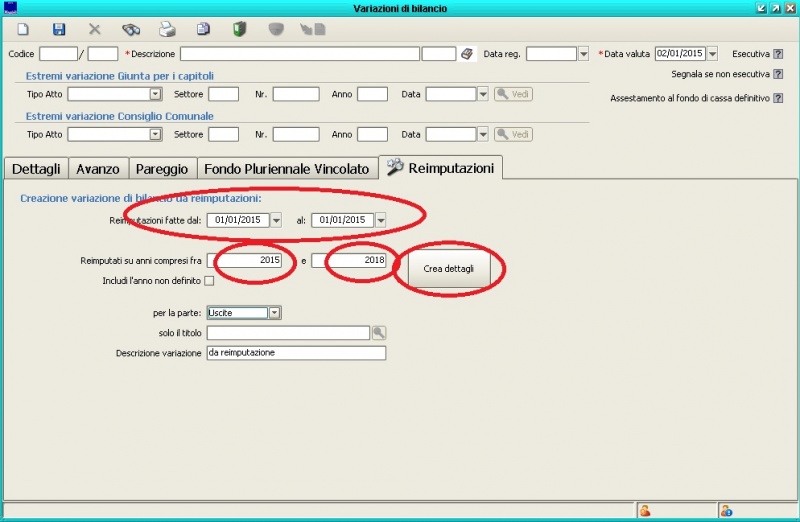This screenshot has height=522, width=800.
Task: Toggle the Esecutiva checkbox
Action: [x=778, y=54]
